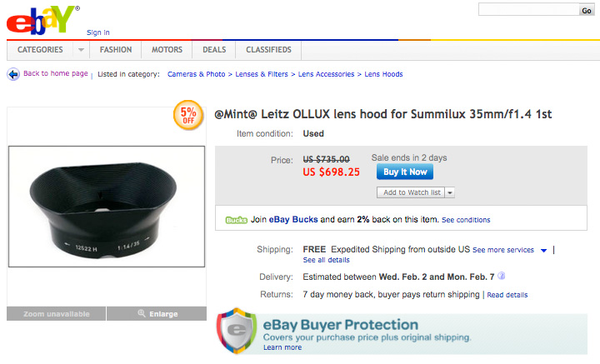The image size is (600, 364).
Task: Click the Sign in link
Action: coord(98,32)
